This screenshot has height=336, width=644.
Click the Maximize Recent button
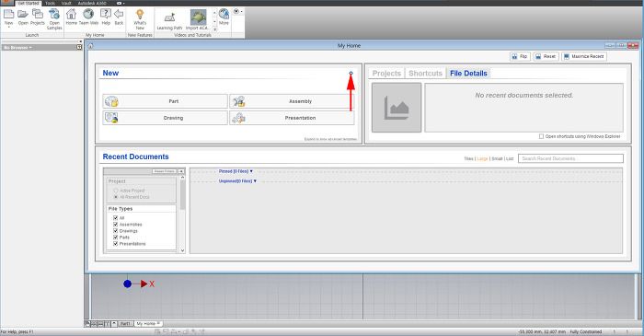click(583, 56)
